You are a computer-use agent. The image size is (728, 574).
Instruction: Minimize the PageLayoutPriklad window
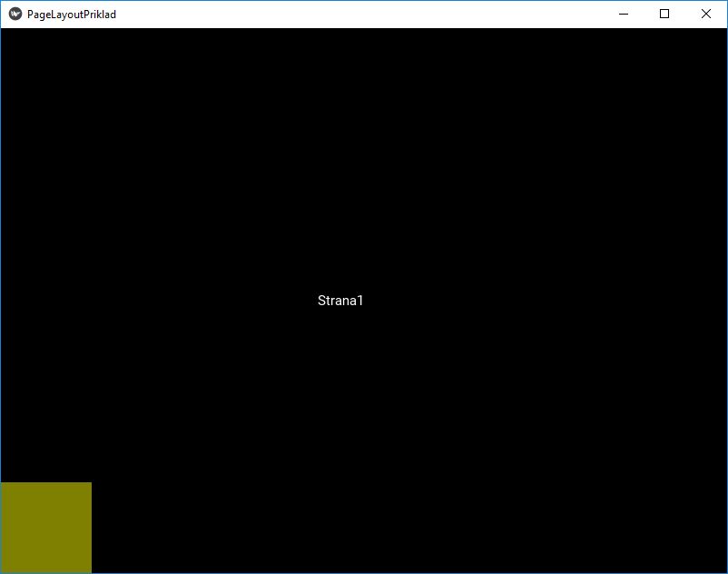[621, 14]
